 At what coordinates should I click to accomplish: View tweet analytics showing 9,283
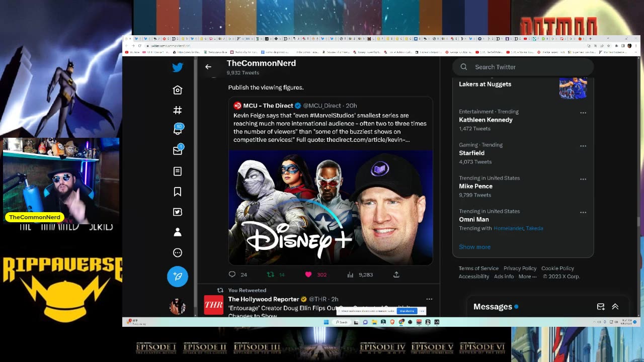click(350, 275)
